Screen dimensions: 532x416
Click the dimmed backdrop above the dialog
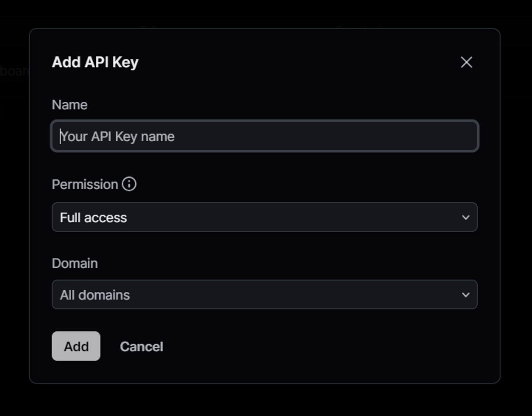(265, 13)
